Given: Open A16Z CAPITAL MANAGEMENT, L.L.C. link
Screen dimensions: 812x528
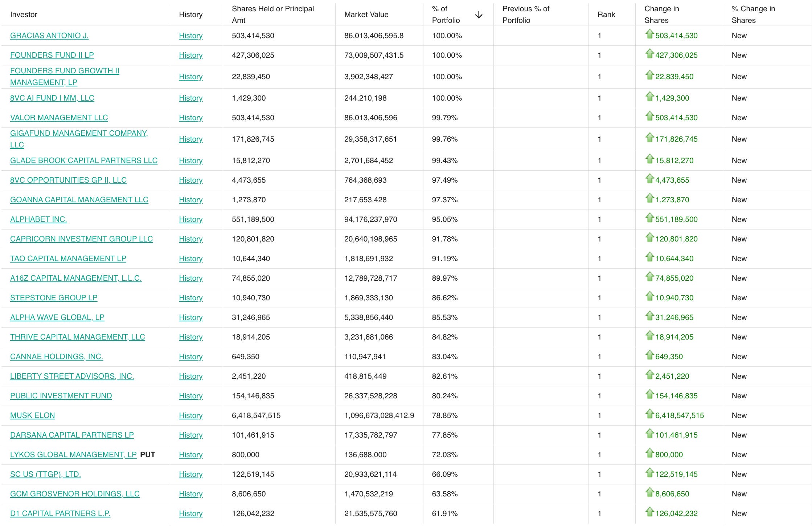Looking at the screenshot, I should pos(76,278).
